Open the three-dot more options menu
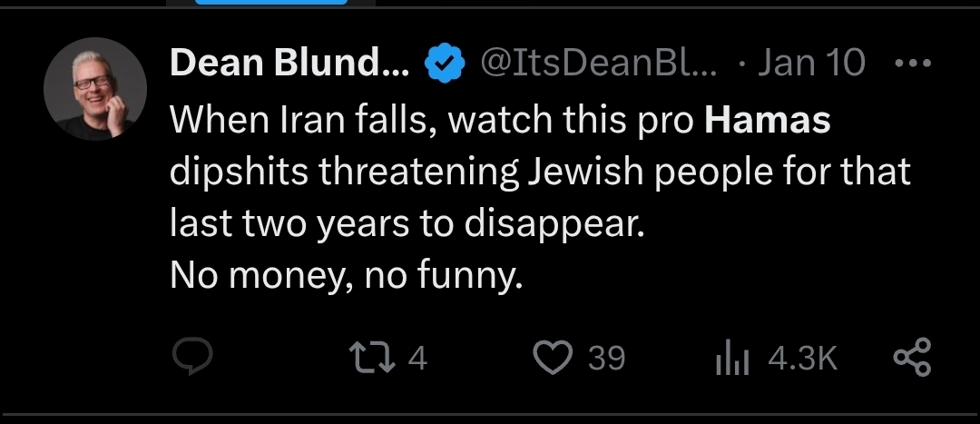Screen dimensions: 980x424 (x=913, y=63)
